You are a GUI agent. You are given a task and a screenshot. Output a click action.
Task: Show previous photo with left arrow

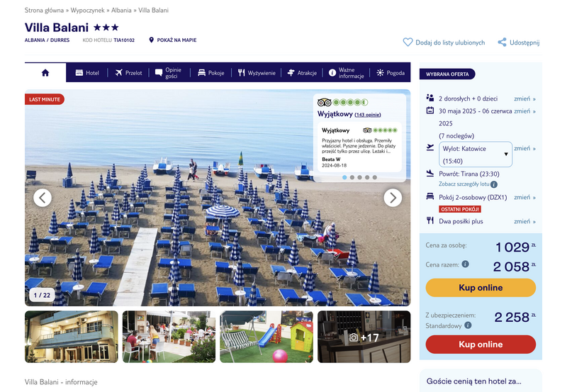coord(43,198)
